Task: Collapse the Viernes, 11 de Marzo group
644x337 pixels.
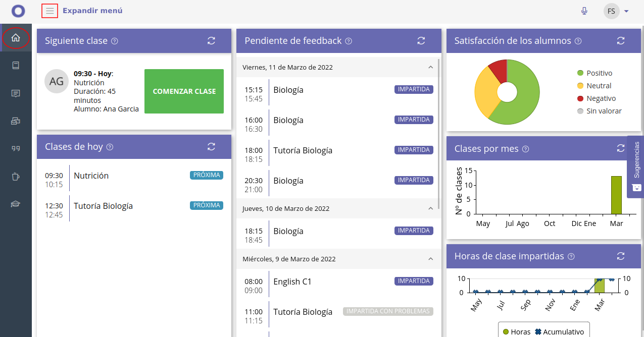Action: [430, 67]
